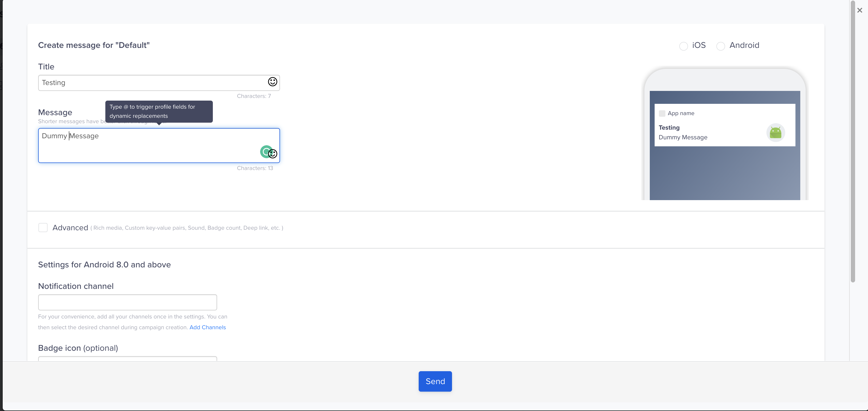Select the Android radio button
This screenshot has height=411, width=868.
[x=721, y=46]
